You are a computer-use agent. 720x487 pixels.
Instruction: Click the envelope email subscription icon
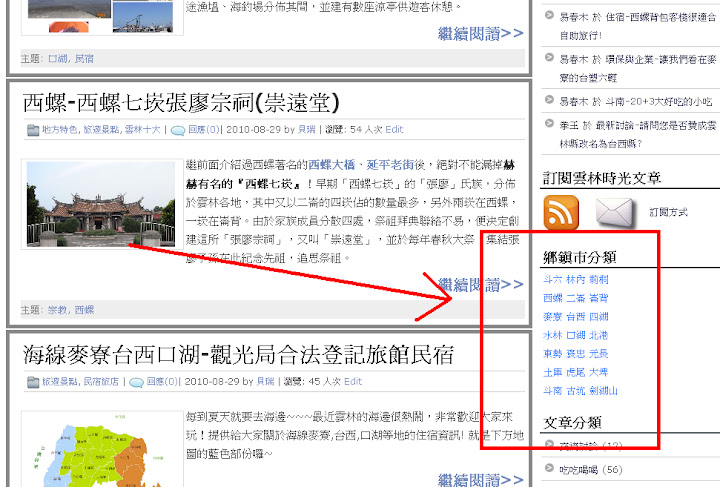pos(614,212)
